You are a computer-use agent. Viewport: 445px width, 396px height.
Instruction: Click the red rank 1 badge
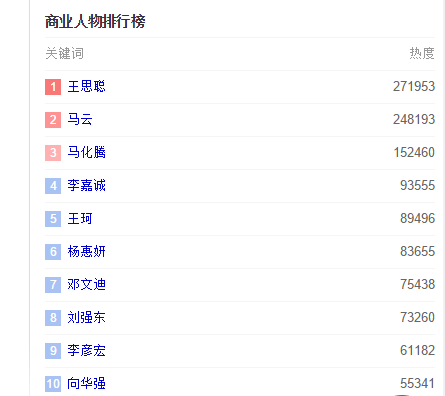53,87
